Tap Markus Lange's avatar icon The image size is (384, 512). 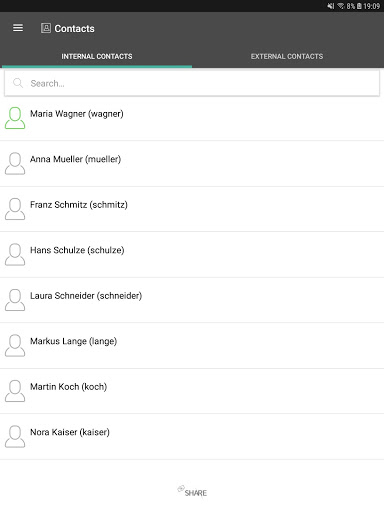[15, 345]
